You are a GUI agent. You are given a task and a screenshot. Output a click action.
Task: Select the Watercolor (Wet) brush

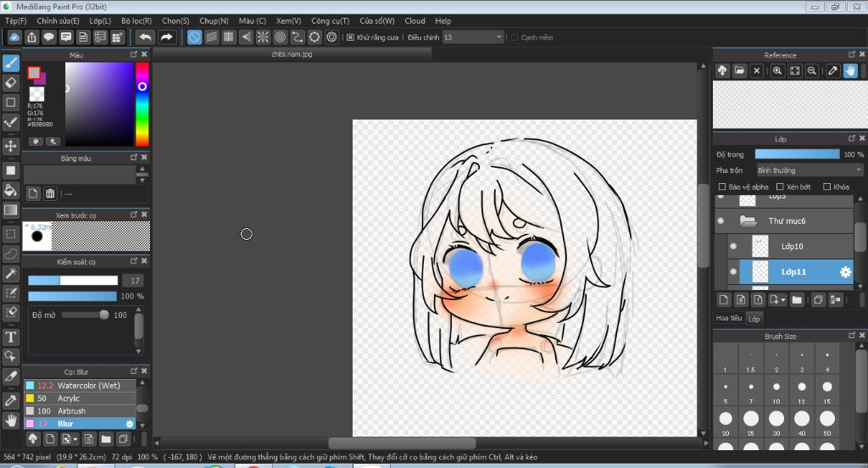80,386
